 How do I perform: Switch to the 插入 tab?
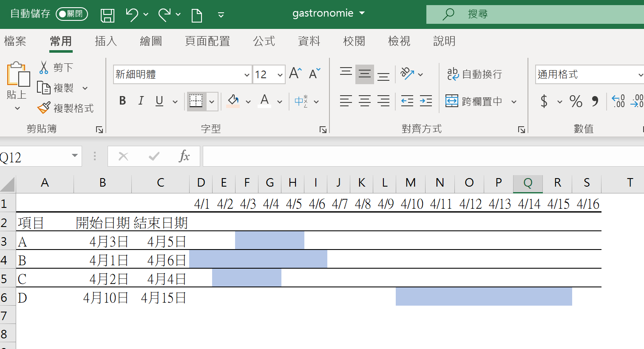(105, 41)
